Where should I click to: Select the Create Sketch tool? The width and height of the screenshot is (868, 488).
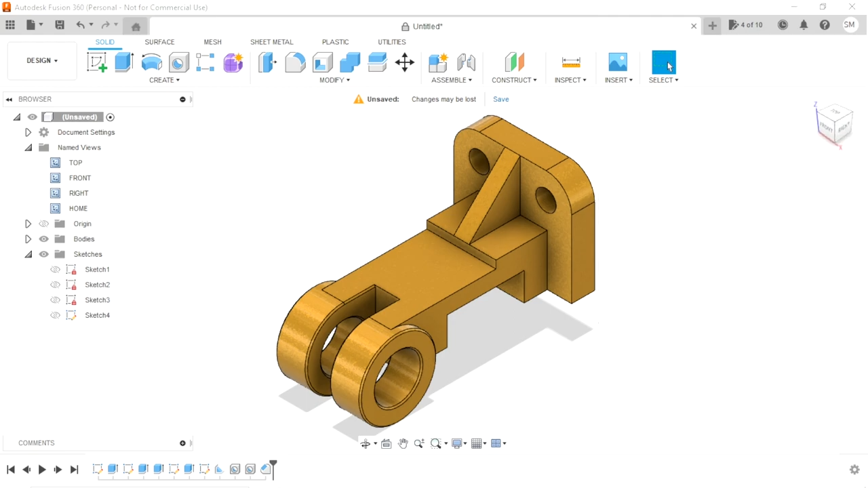coord(97,62)
